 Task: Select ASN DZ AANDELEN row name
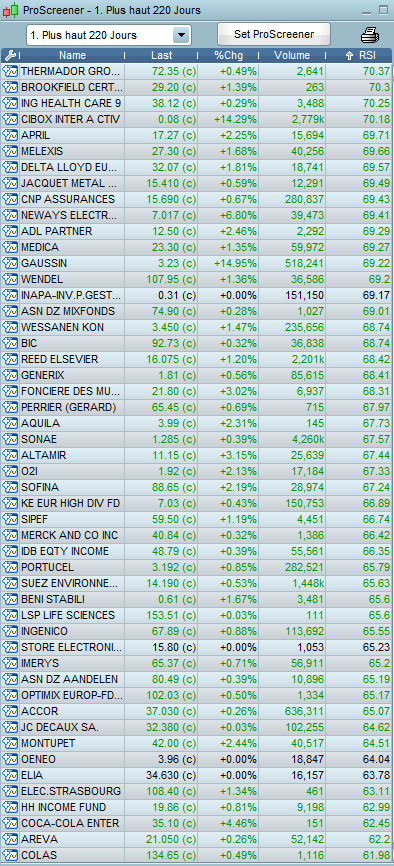click(x=69, y=679)
